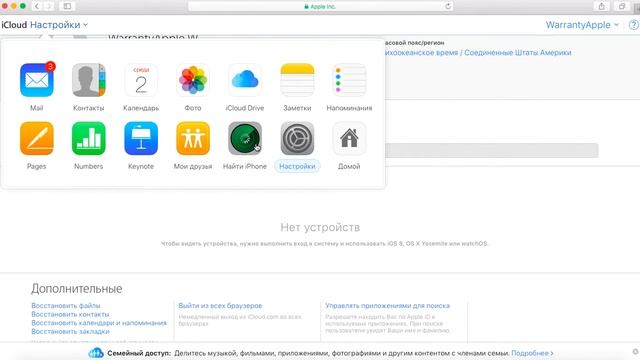The height and width of the screenshot is (360, 640).
Task: Go back with Safari back arrow
Action: point(37,6)
